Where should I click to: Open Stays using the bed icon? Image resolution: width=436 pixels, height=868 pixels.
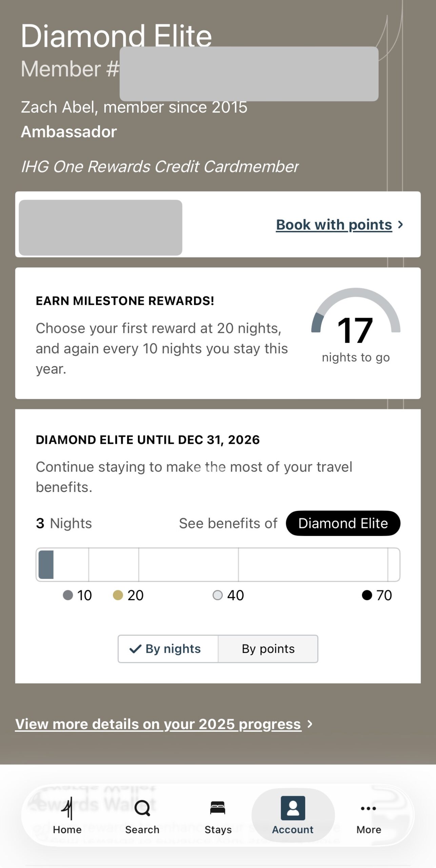click(218, 808)
